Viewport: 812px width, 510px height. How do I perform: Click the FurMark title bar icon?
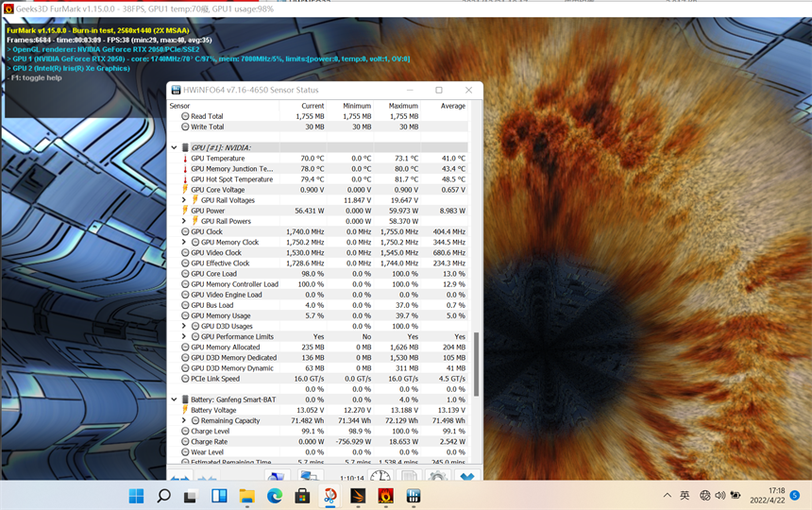8,8
